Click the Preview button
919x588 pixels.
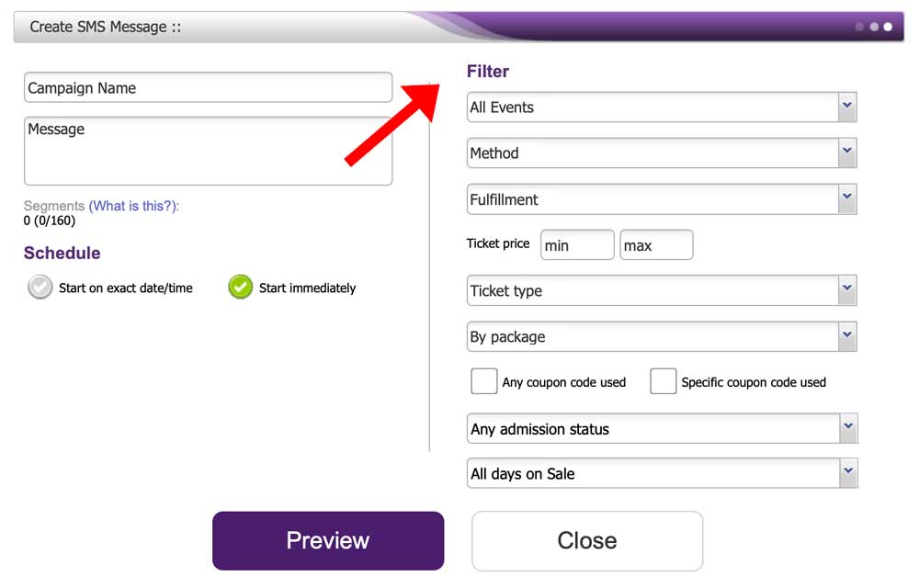(x=327, y=540)
